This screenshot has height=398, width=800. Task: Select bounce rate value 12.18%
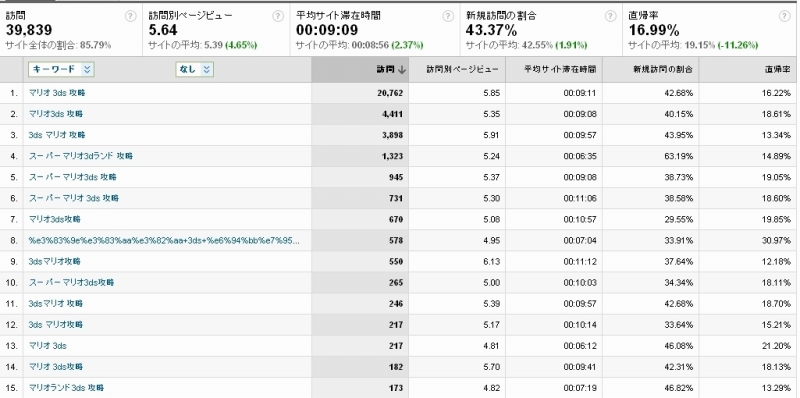point(776,261)
